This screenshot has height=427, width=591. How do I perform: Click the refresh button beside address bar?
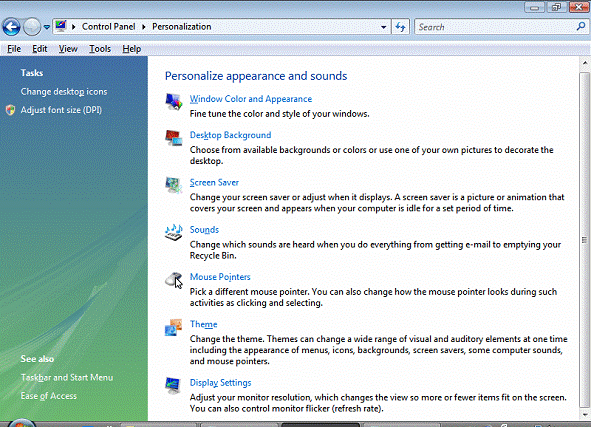(400, 27)
